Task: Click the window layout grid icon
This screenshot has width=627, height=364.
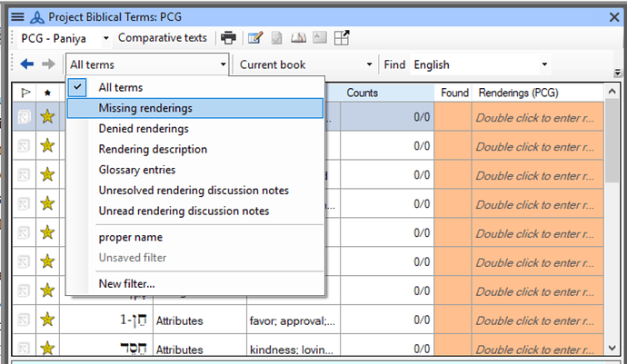Action: pyautogui.click(x=342, y=38)
